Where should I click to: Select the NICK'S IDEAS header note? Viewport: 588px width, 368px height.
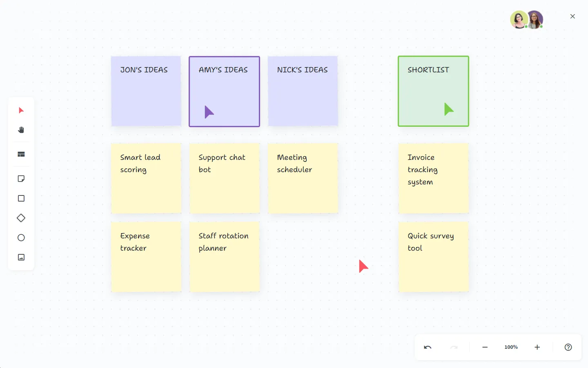click(303, 91)
